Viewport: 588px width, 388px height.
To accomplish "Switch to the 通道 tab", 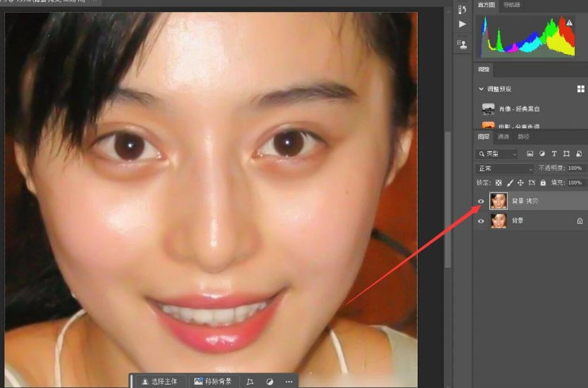I will coord(503,137).
